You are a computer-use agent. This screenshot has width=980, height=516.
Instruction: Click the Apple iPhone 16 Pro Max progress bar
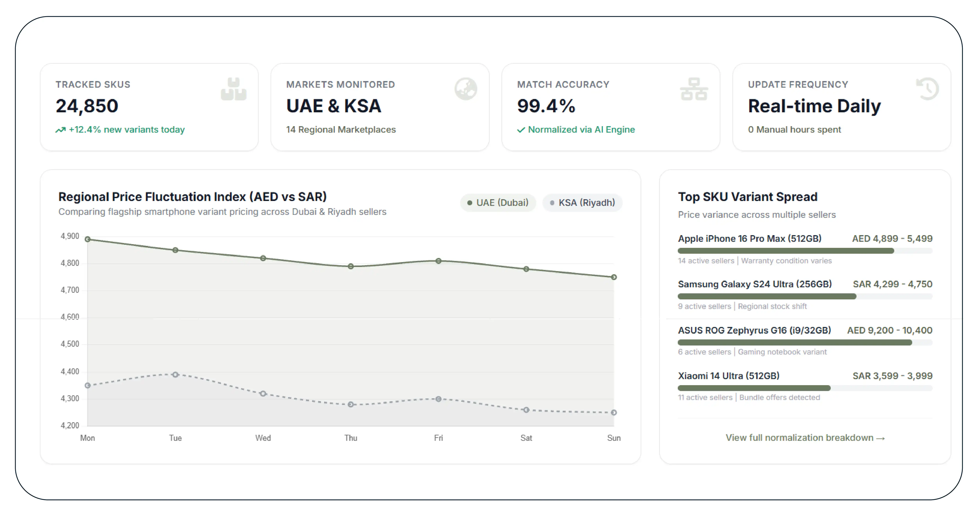pos(805,251)
